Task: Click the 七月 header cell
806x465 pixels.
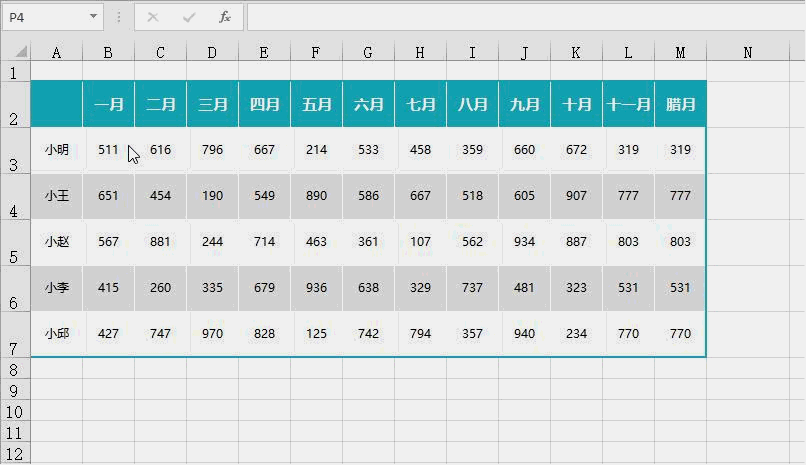Action: (420, 104)
